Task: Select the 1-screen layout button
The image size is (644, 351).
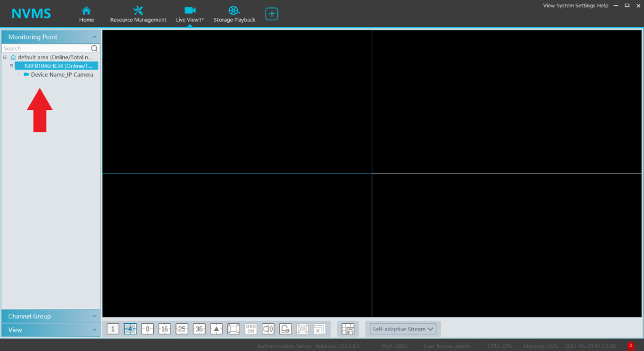Action: tap(113, 329)
